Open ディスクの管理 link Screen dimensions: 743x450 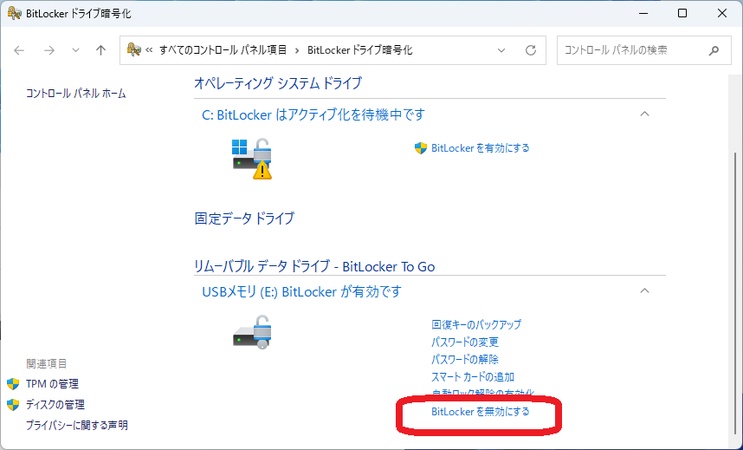[55, 405]
